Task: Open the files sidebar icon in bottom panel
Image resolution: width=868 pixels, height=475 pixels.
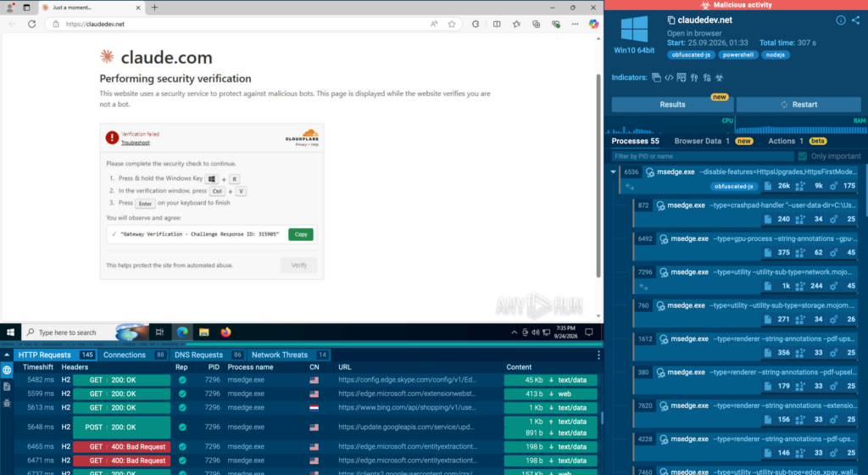Action: pyautogui.click(x=7, y=387)
